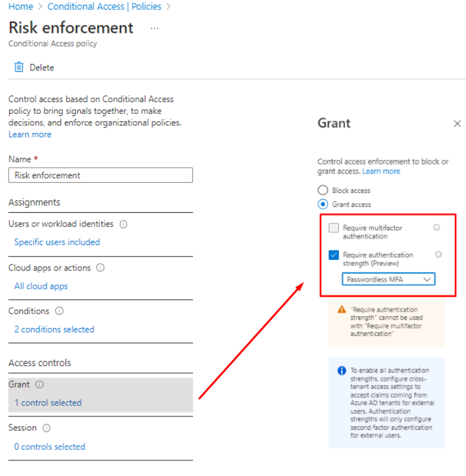Viewport: 466px width, 476px height.
Task: Open 2 conditions selected link
Action: (x=54, y=329)
